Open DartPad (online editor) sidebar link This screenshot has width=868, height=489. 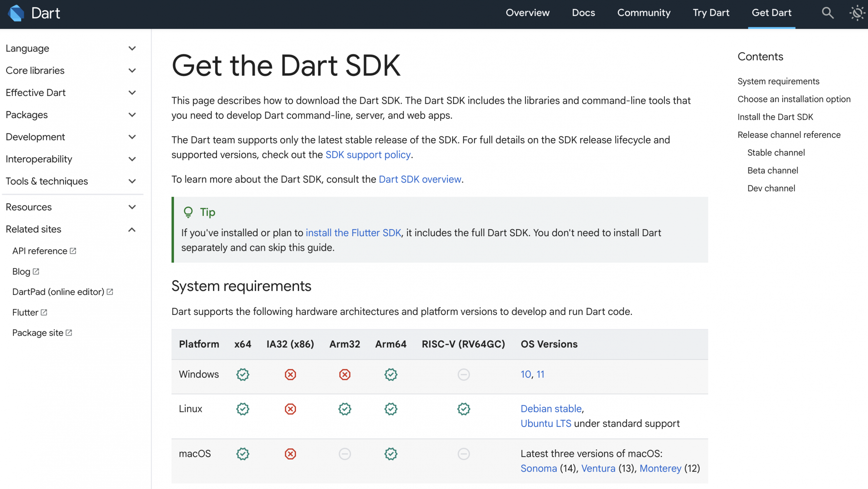point(58,292)
